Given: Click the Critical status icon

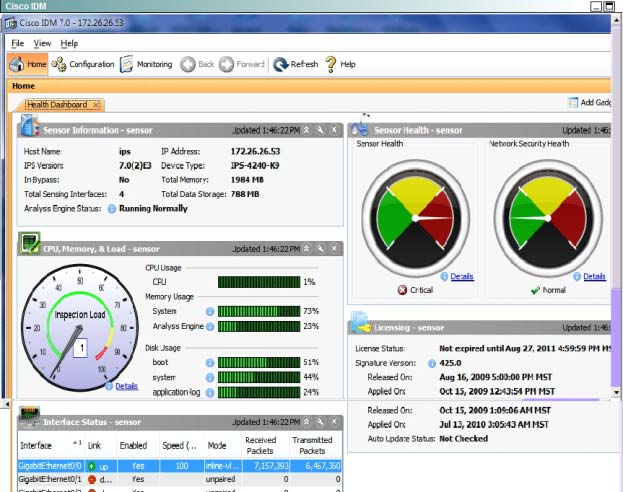Looking at the screenshot, I should (402, 290).
